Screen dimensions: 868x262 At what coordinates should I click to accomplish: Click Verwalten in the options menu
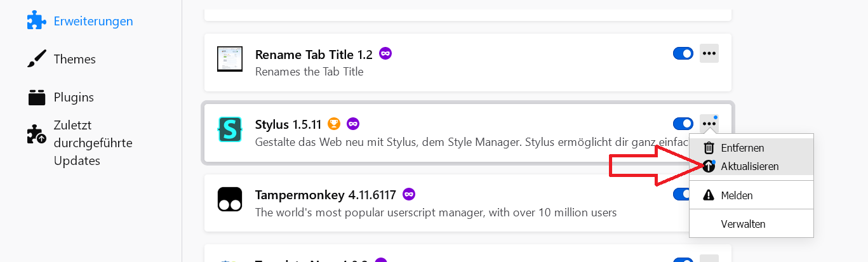click(743, 224)
